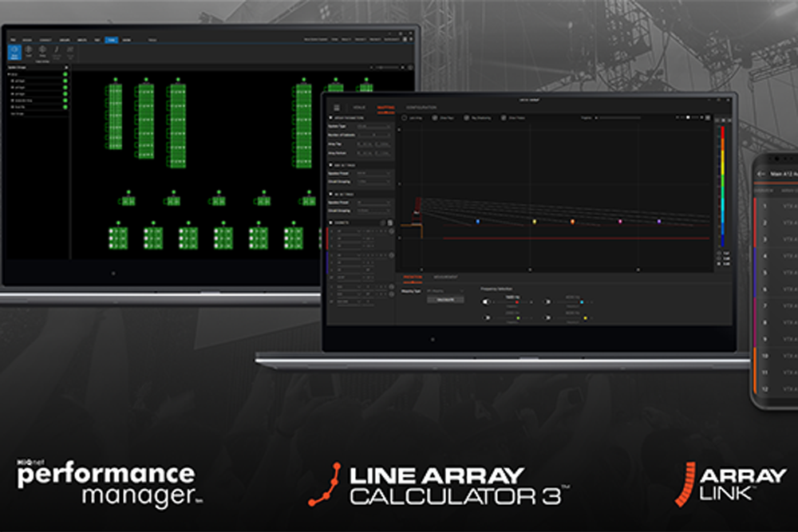Collapse the System Groups panel via its header button

pos(65,67)
